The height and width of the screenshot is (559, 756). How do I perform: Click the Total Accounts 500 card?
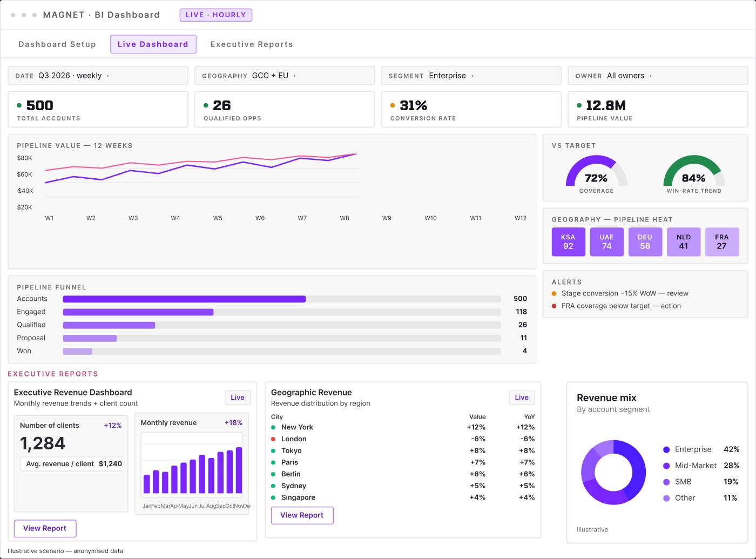(98, 110)
